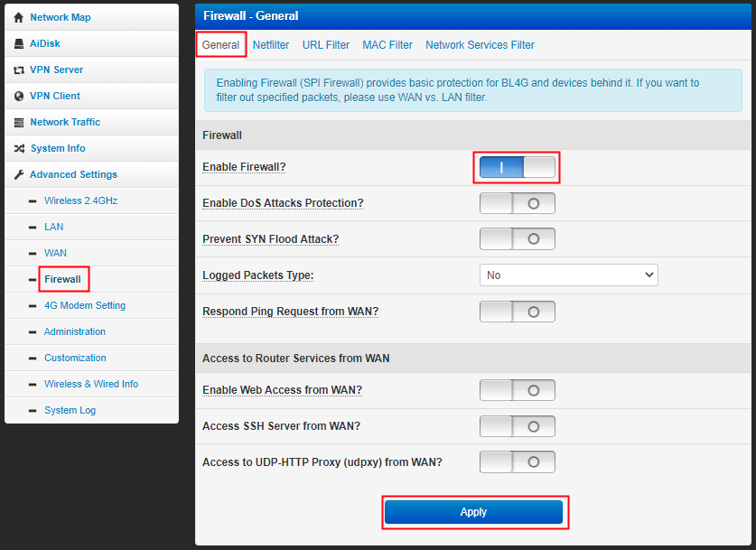Screen dimensions: 756x550
Task: Go to Wireless 2.4GHz settings
Action: 80,200
